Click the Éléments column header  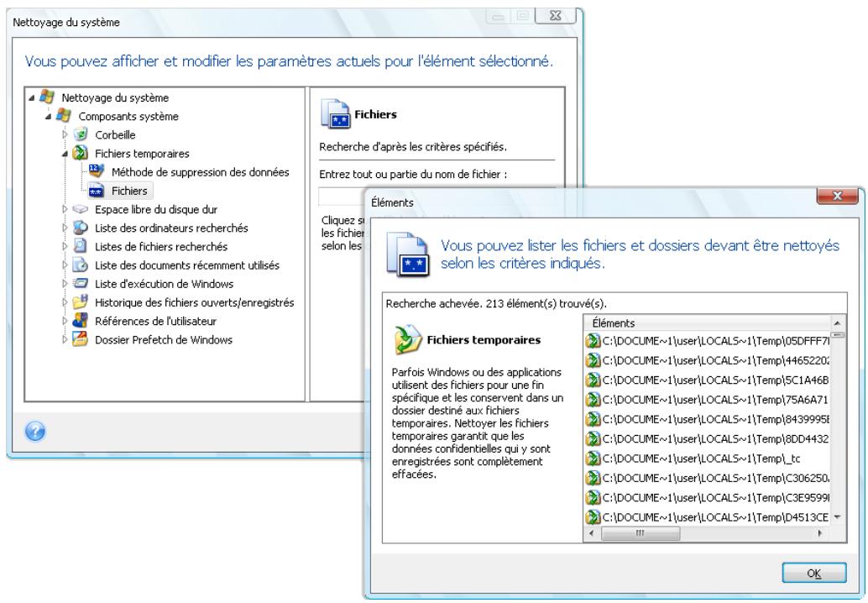707,322
